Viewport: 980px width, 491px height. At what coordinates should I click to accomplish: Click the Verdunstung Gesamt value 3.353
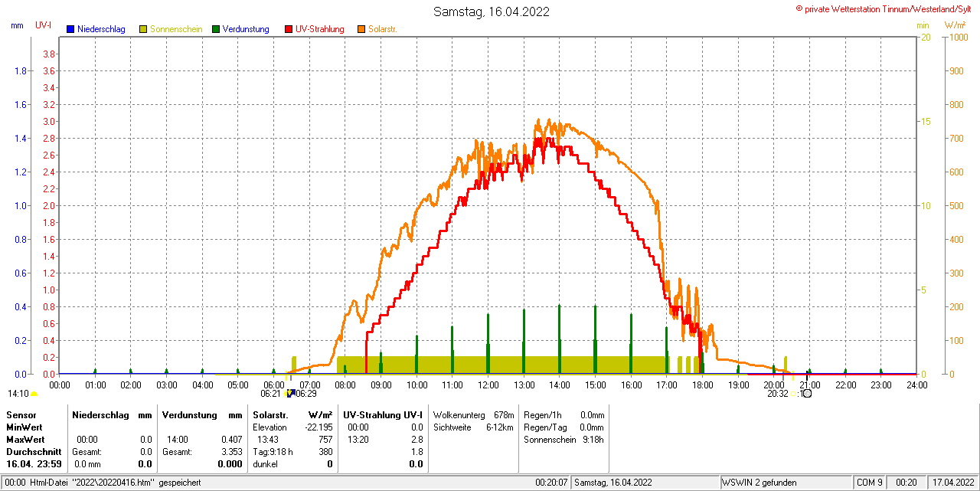(231, 452)
